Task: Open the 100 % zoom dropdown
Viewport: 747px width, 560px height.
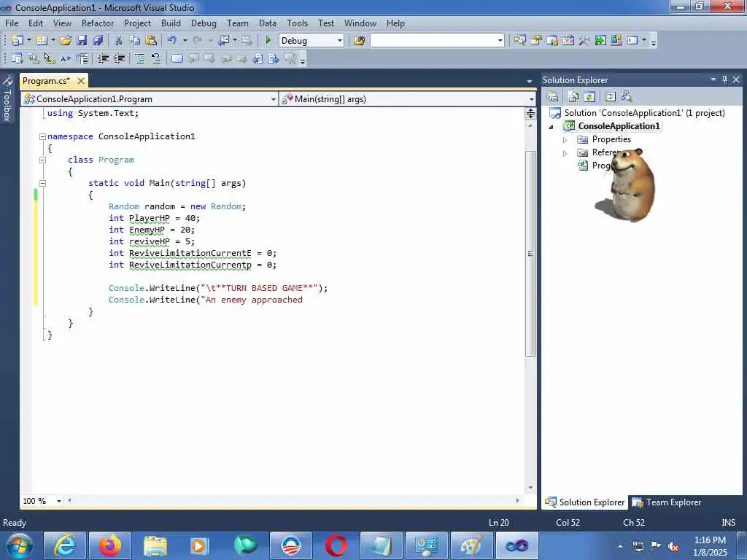Action: pos(59,501)
